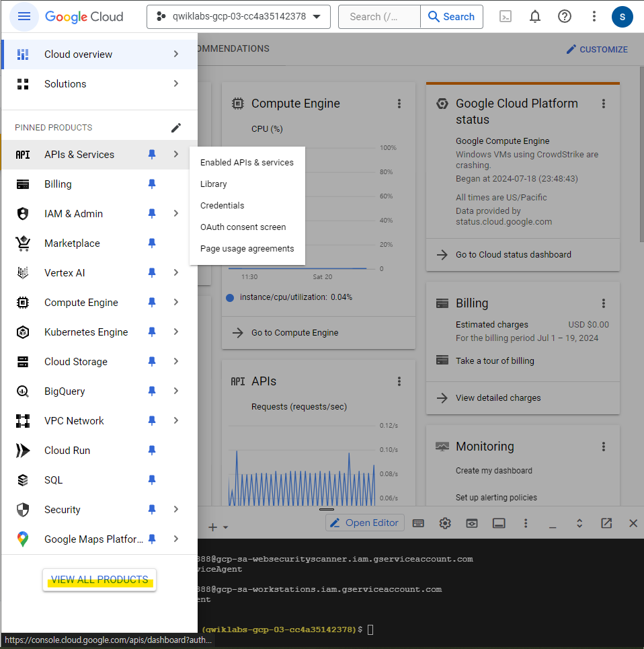Click the blue Search button
The image size is (644, 649).
451,17
